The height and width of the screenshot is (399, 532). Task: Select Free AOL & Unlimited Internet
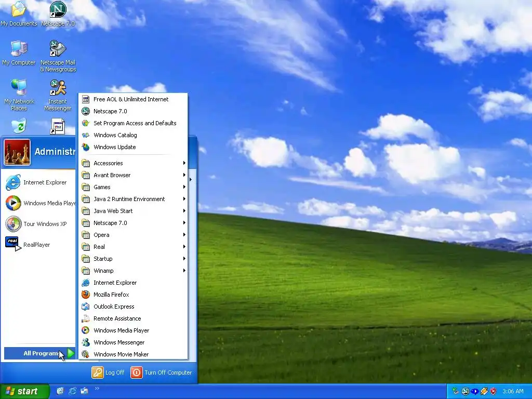point(134,99)
